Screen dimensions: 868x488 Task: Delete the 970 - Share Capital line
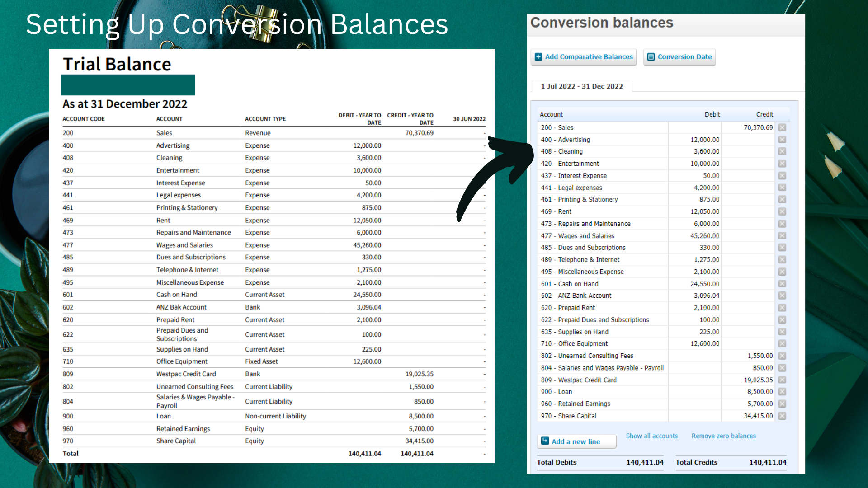[782, 416]
